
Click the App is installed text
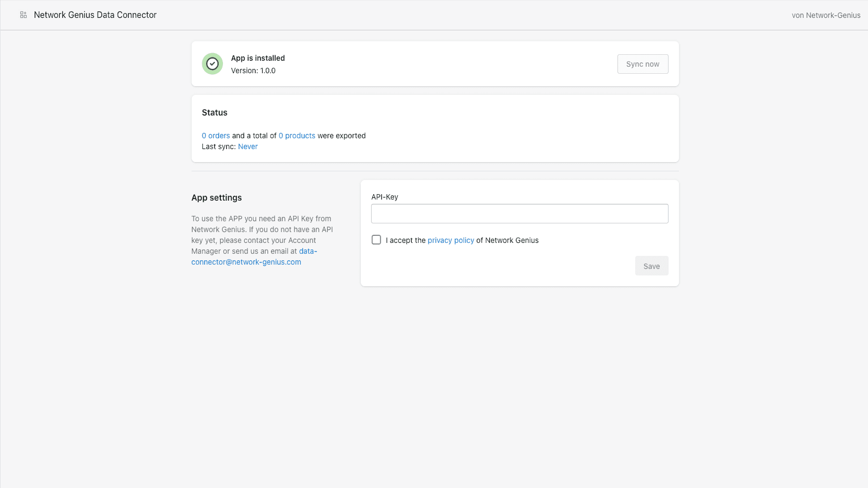coord(258,59)
